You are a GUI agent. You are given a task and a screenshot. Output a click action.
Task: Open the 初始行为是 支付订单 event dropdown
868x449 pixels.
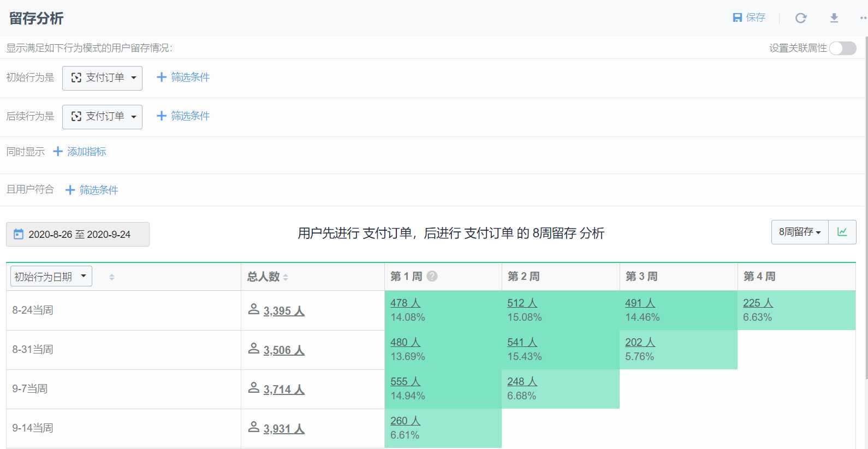(x=102, y=78)
